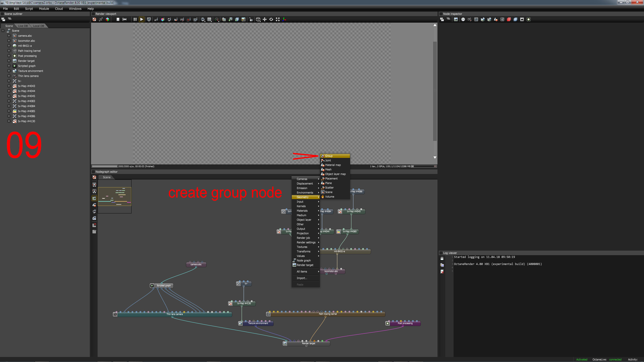Expand the camera.abc tree item
Screen dimensions: 644x362
9,36
